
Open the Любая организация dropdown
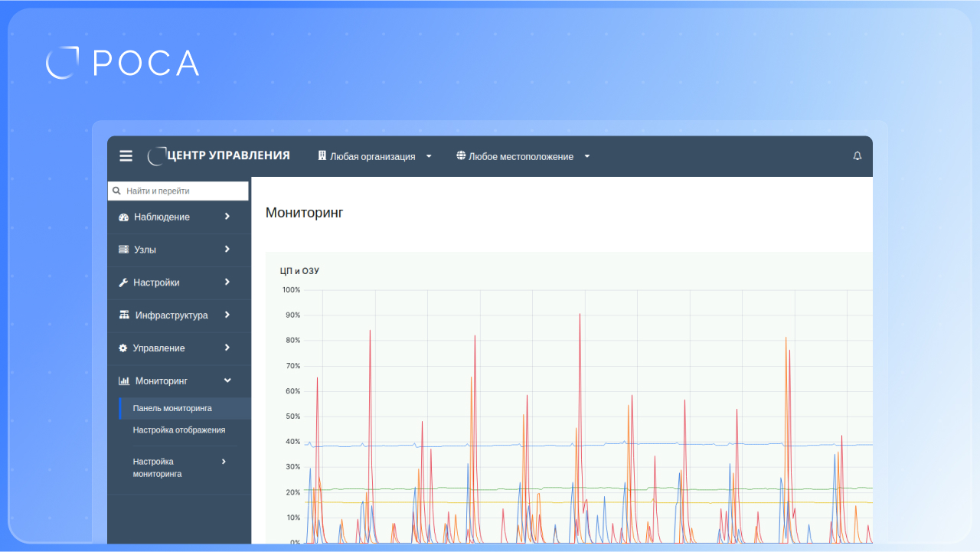tap(375, 156)
